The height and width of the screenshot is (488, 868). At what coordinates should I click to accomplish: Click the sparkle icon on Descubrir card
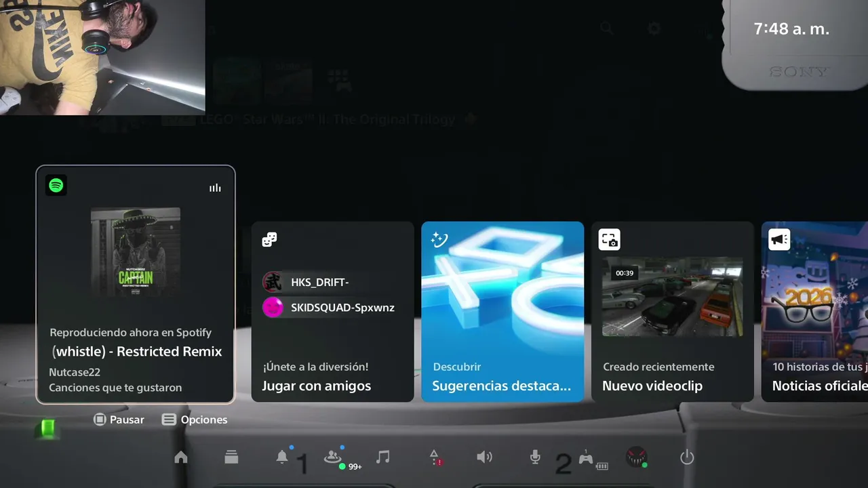[x=439, y=239]
